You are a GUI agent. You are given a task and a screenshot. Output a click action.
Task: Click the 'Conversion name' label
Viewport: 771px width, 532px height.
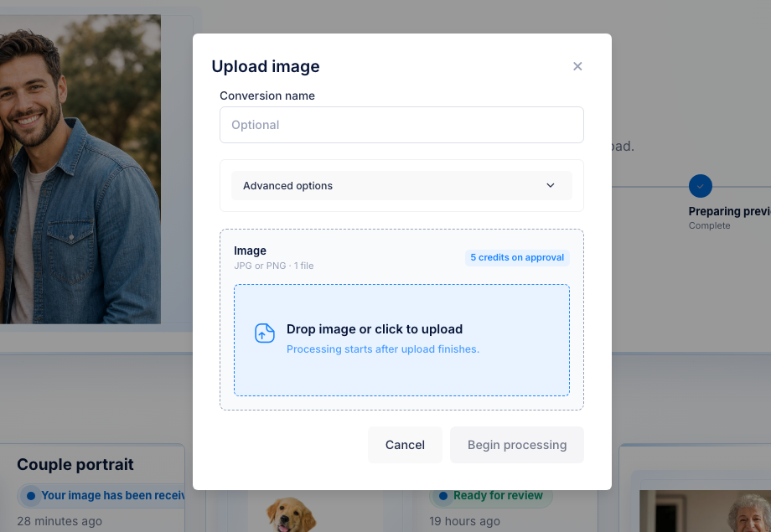267,96
